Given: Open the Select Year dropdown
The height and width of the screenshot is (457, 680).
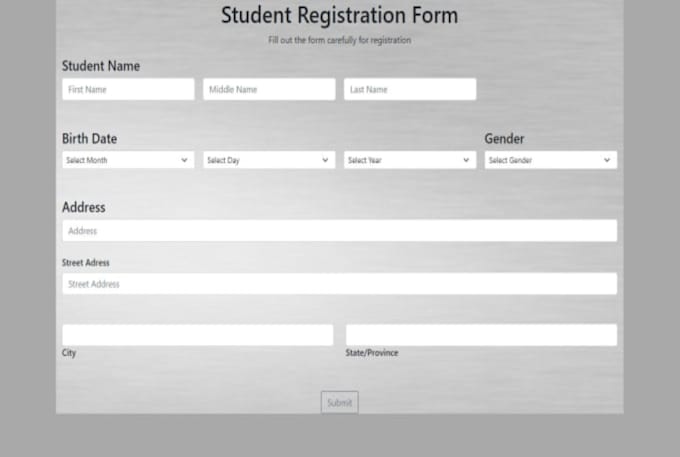Looking at the screenshot, I should pos(410,160).
